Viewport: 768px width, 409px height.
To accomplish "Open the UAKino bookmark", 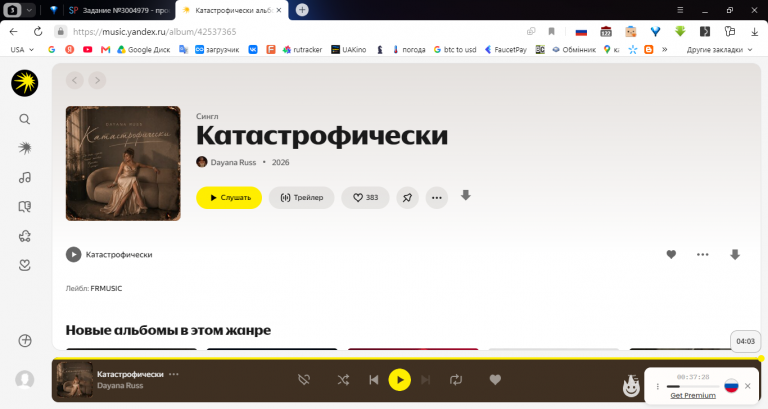I will click(349, 49).
